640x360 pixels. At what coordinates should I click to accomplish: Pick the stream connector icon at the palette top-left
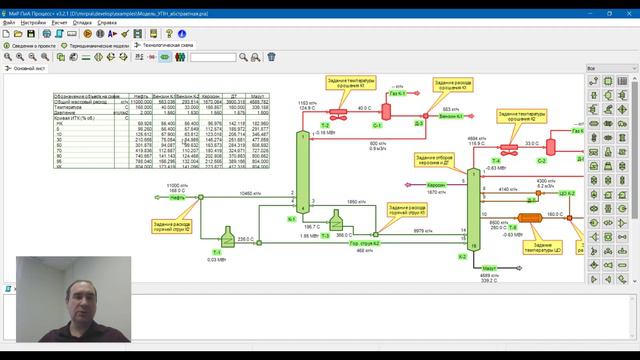594,81
